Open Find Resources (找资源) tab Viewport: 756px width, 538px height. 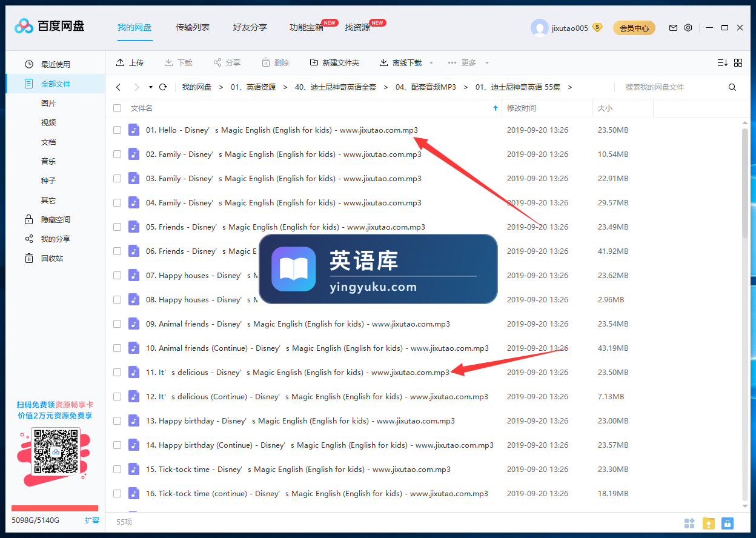point(357,27)
